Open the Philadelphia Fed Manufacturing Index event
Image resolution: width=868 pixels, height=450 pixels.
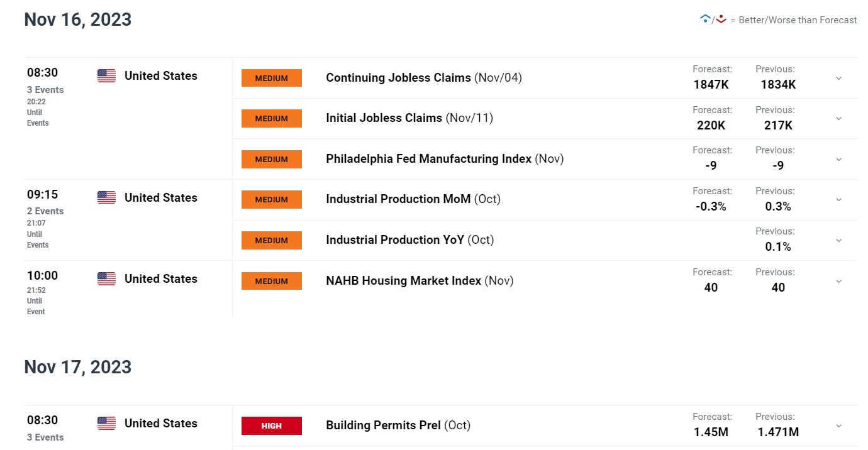(x=445, y=159)
